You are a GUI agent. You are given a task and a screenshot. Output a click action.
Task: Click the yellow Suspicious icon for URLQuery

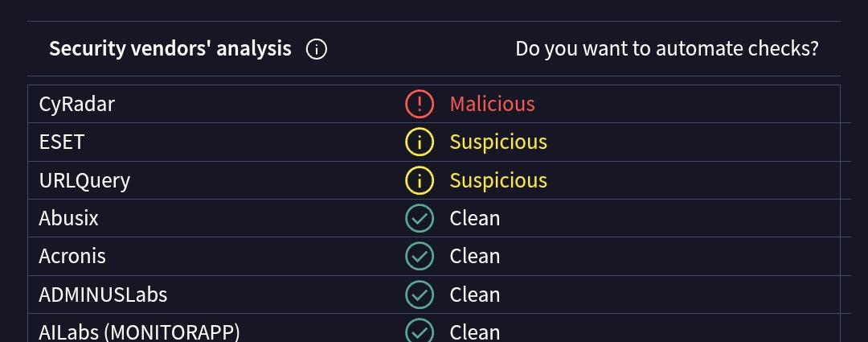point(419,180)
